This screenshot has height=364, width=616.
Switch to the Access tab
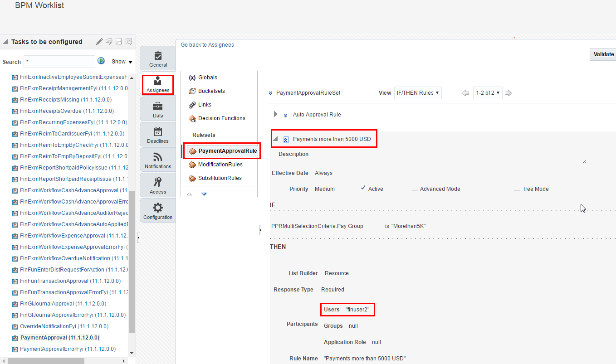158,185
